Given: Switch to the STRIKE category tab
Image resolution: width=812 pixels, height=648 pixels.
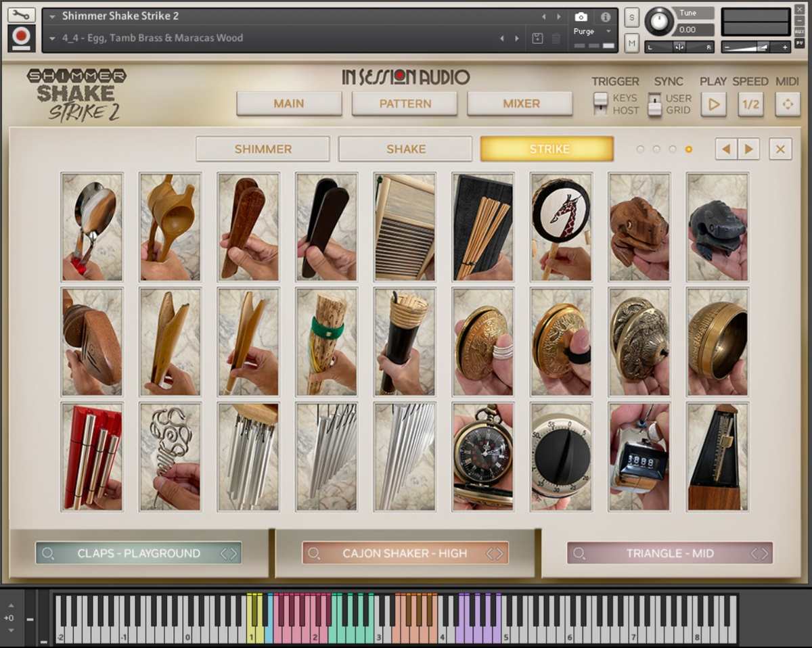Looking at the screenshot, I should click(x=547, y=149).
